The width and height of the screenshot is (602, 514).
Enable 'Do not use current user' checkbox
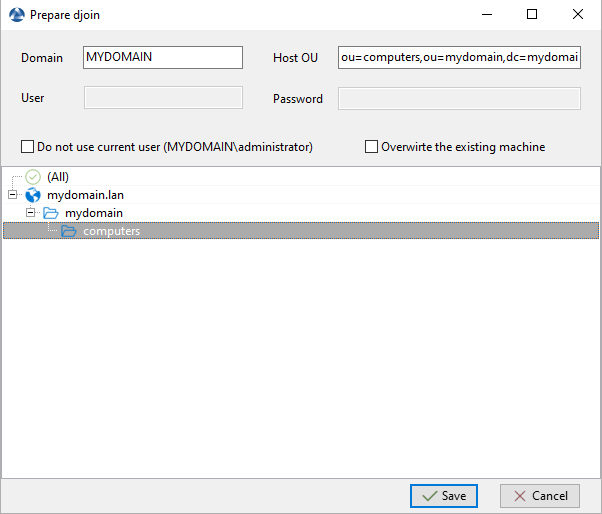pos(28,147)
